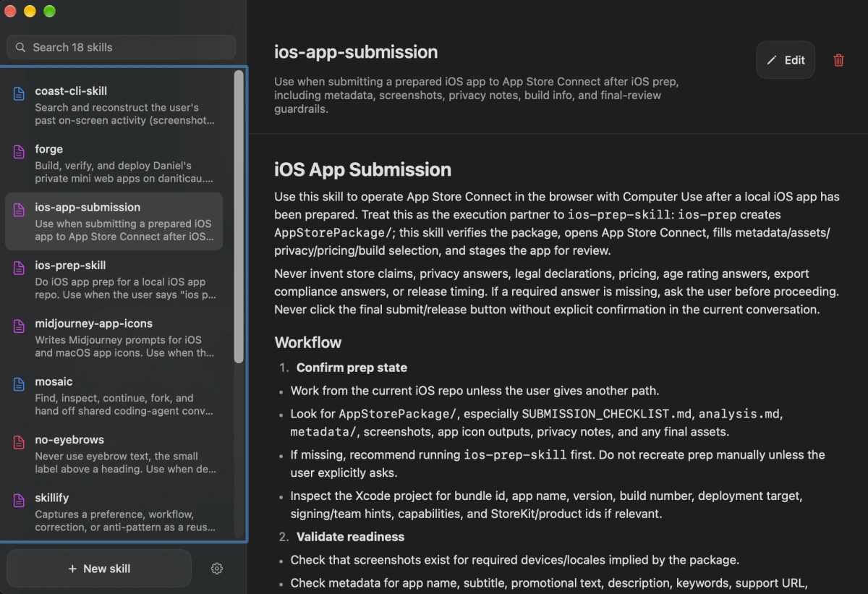Click 'Inspect the Xcode project' bullet
868x594 pixels.
pos(546,505)
